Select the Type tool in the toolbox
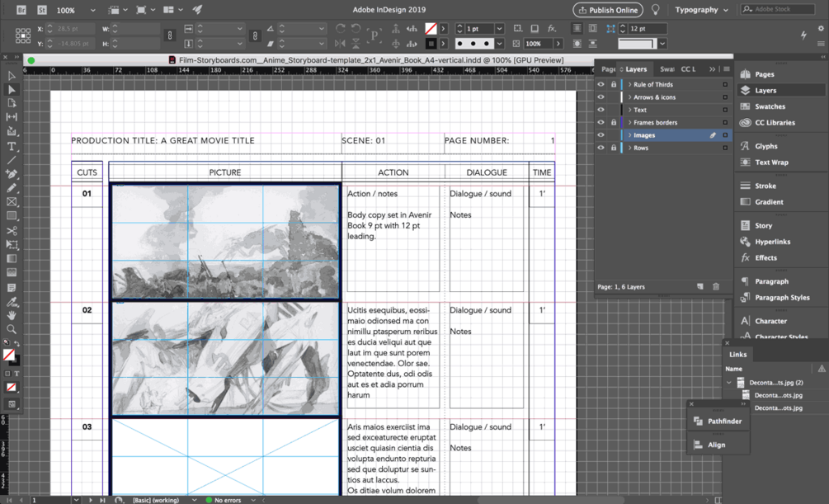Screen dimensions: 829x504 12,146
